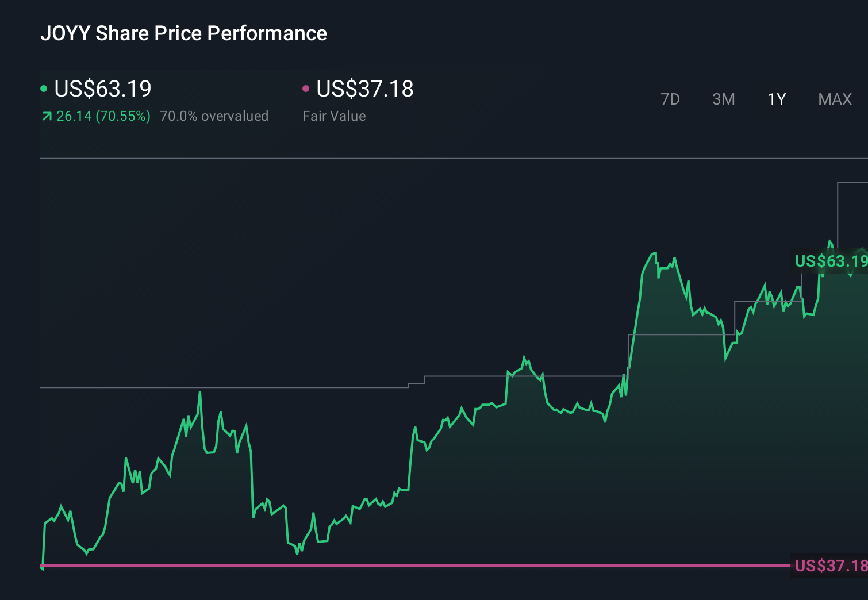Click the JOYY Share Price Performance title
Screen dimensions: 868x600
[183, 33]
